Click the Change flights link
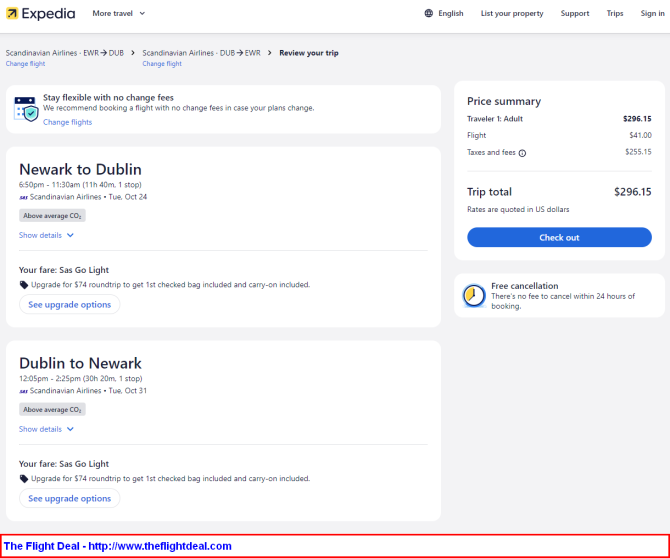The height and width of the screenshot is (558, 670). 68,122
